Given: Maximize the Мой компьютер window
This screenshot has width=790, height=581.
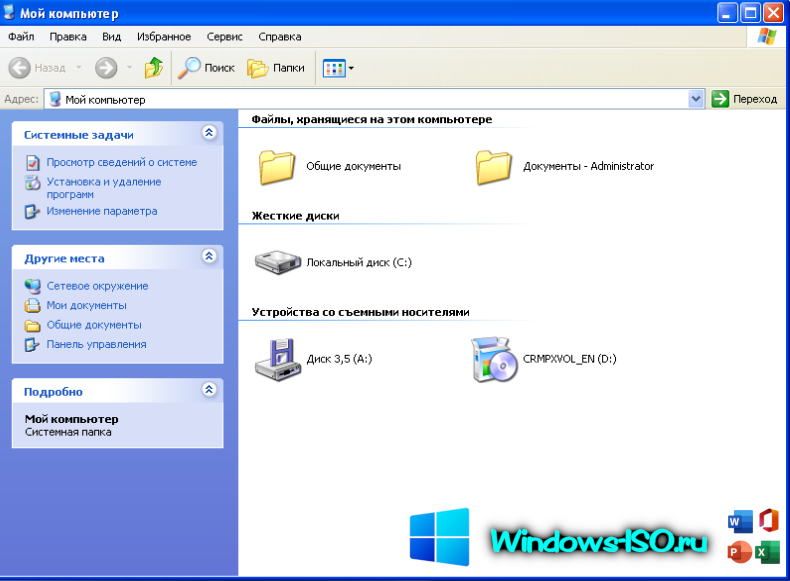Looking at the screenshot, I should click(x=750, y=13).
